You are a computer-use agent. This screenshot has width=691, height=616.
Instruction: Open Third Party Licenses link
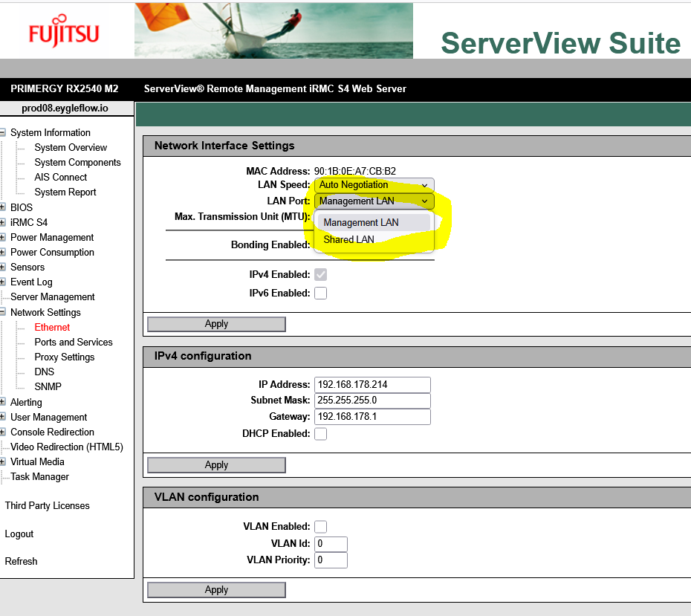click(47, 505)
